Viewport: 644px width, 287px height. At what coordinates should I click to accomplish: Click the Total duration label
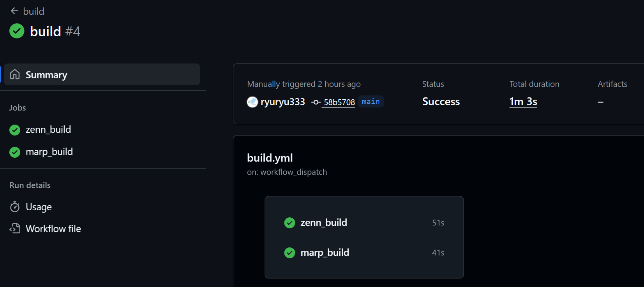[534, 84]
